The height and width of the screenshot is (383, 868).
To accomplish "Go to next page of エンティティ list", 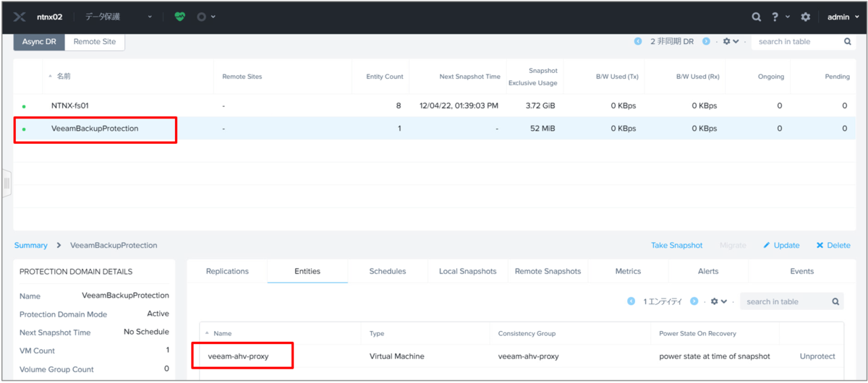I will [x=694, y=301].
